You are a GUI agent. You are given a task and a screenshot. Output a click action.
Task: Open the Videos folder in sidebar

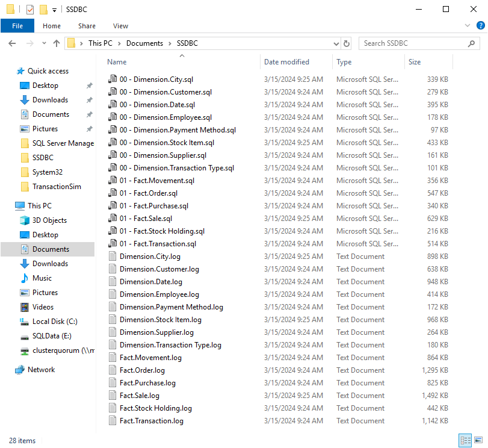tap(43, 307)
